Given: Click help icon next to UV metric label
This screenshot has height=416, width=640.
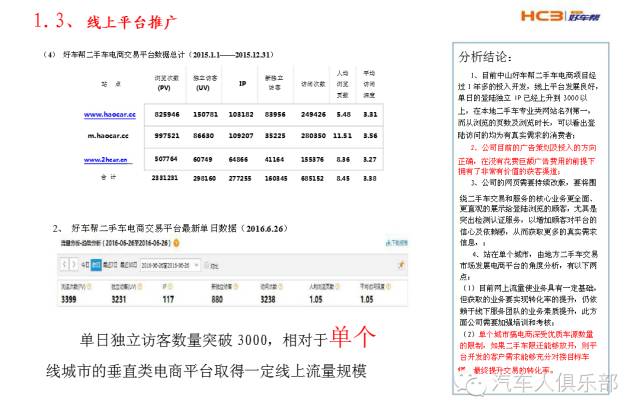Looking at the screenshot, I should pos(140,287).
